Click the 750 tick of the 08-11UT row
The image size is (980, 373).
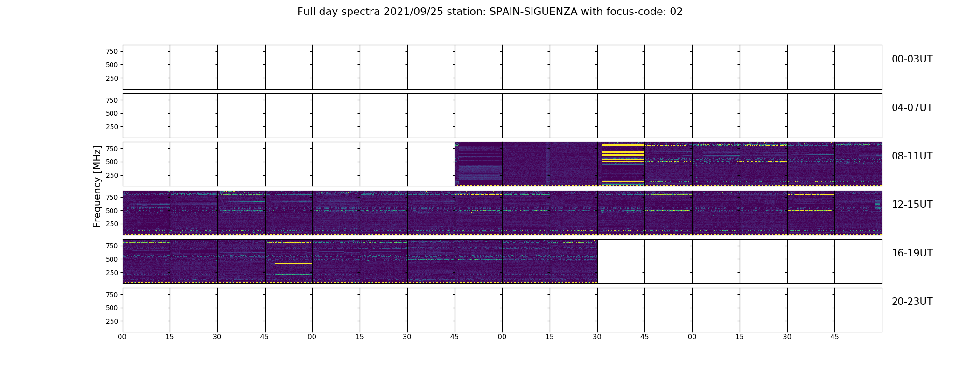(x=112, y=149)
